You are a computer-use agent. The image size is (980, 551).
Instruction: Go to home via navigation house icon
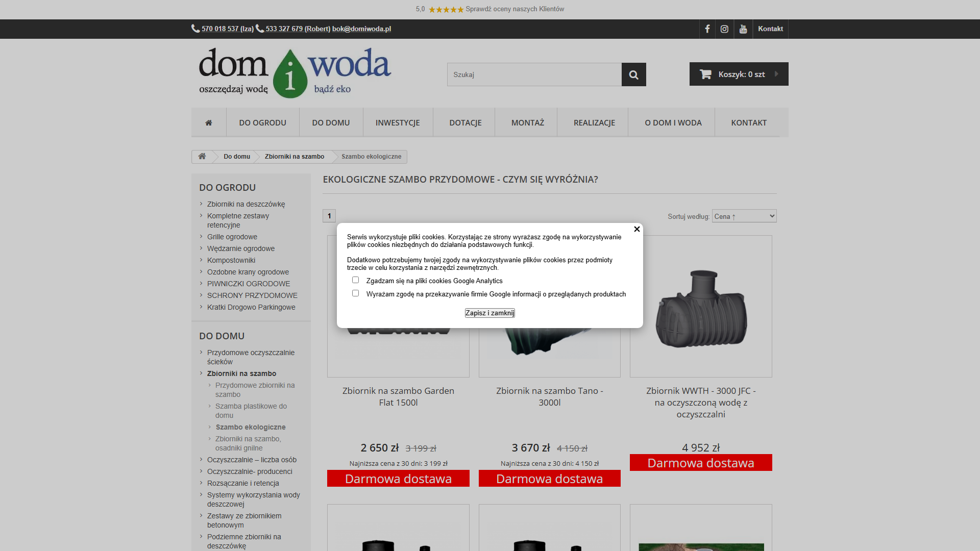pos(209,122)
